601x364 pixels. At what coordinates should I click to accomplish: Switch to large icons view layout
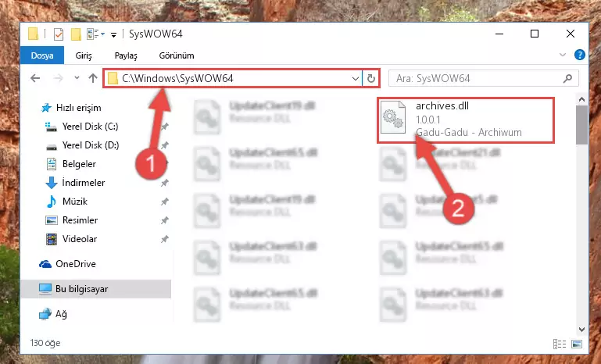pyautogui.click(x=577, y=344)
